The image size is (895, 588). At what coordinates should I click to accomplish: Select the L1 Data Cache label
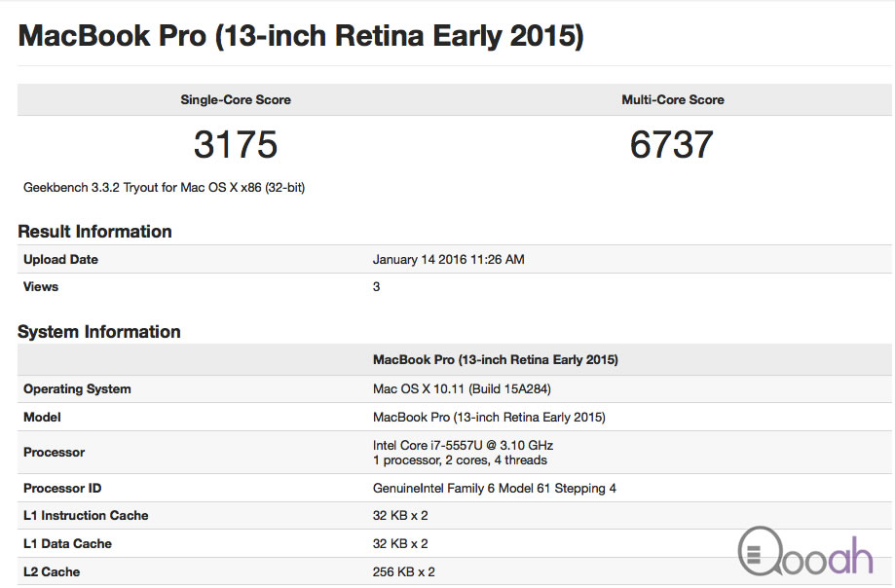tap(67, 544)
